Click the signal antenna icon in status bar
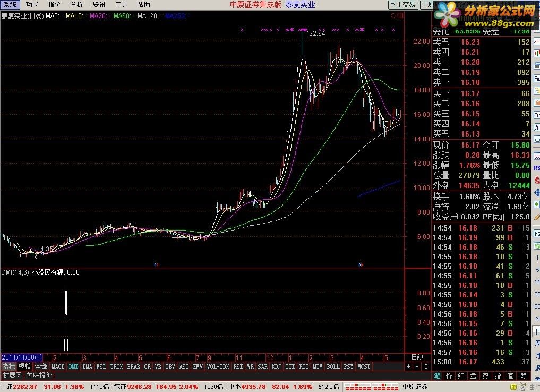The width and height of the screenshot is (540, 392). 522,387
